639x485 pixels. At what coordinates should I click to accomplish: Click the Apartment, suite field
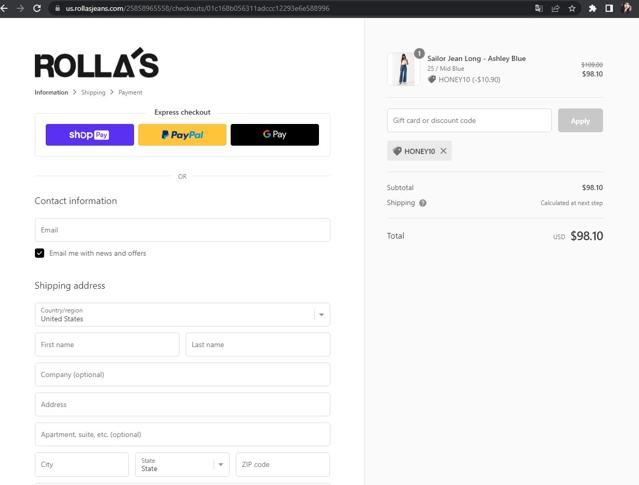click(182, 434)
